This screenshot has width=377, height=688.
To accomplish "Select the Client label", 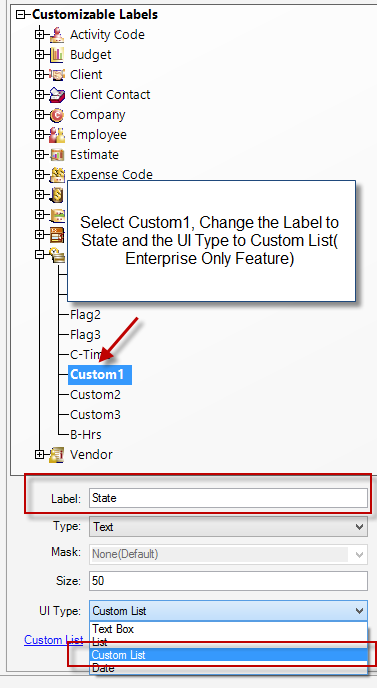I will point(86,75).
